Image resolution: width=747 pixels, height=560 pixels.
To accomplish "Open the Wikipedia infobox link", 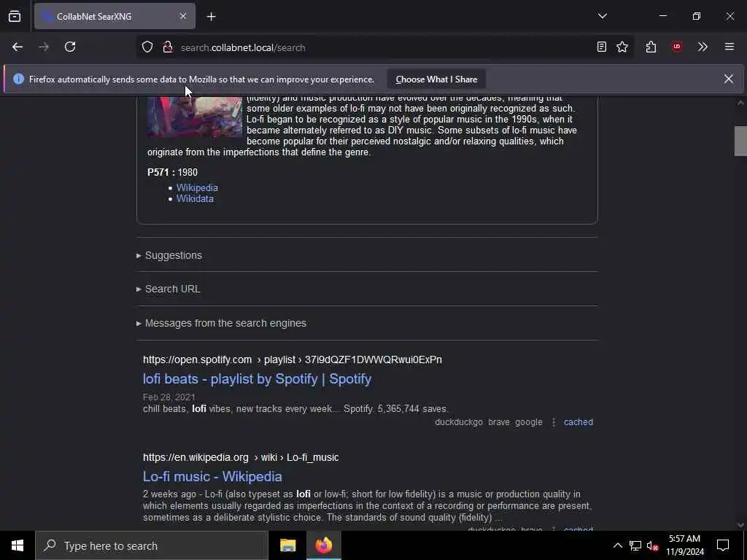I will click(x=197, y=187).
